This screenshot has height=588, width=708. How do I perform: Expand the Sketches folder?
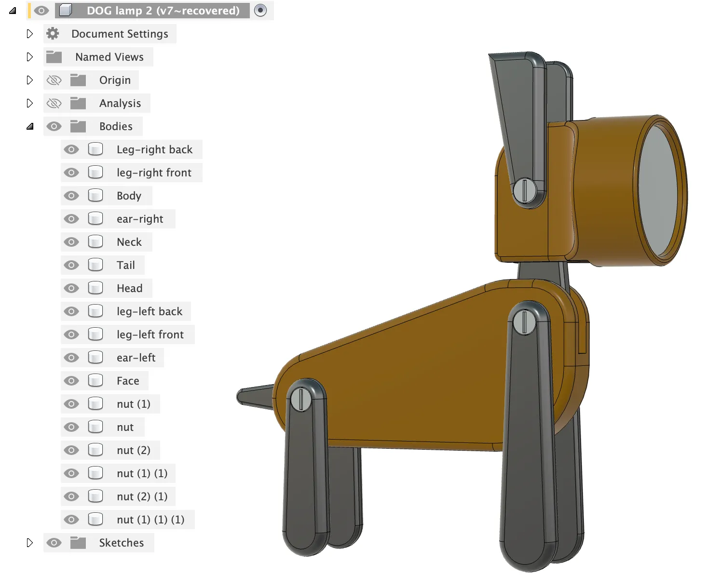click(x=30, y=542)
